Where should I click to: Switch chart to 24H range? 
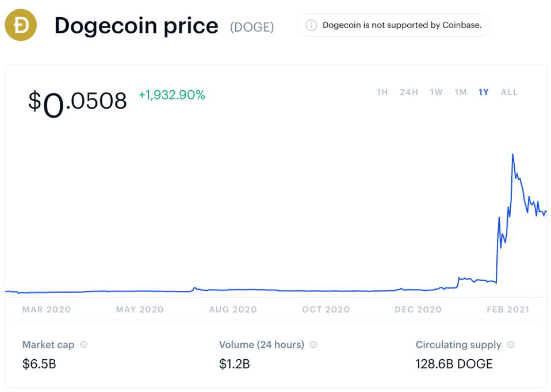(x=409, y=92)
